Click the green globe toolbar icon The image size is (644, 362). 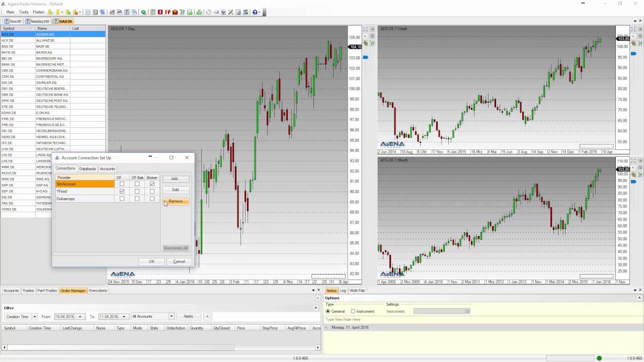(143, 12)
